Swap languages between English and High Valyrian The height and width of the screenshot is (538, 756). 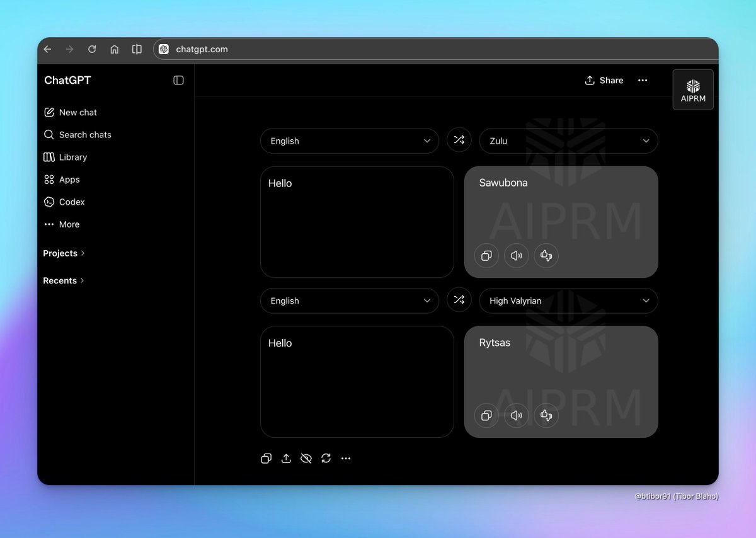click(459, 300)
